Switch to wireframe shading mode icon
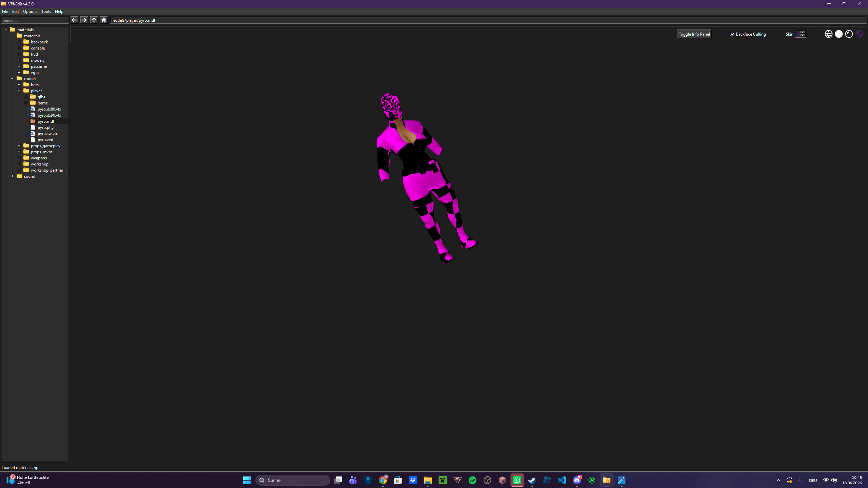868x488 pixels. (x=828, y=34)
